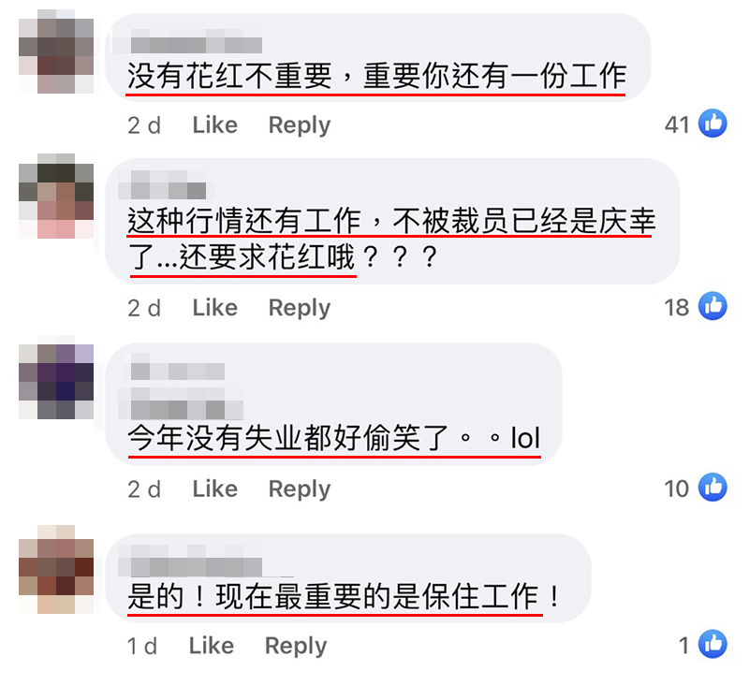The width and height of the screenshot is (749, 700).
Task: Click the like icon showing 18 reactions
Action: [x=712, y=306]
